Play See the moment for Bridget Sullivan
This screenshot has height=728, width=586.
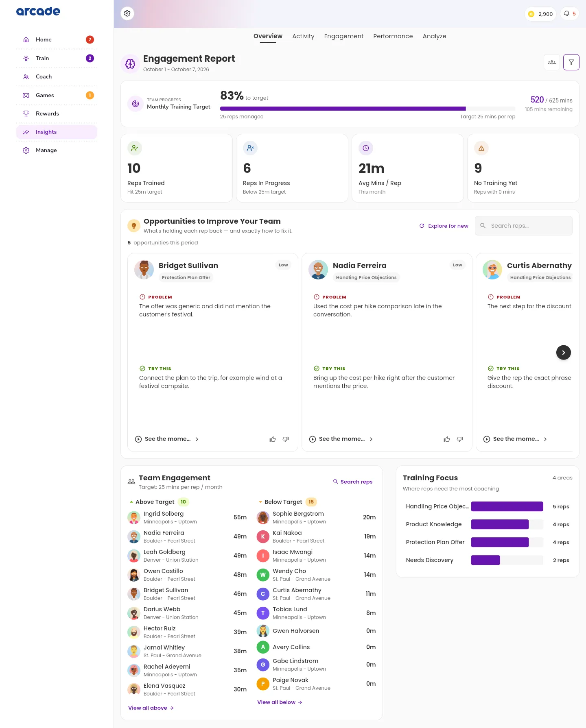click(x=167, y=439)
